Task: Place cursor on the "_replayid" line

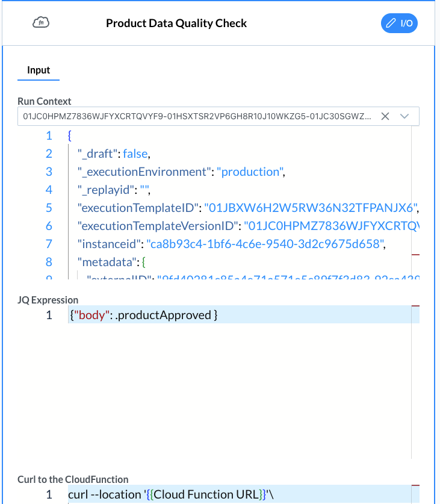Action: 113,190
